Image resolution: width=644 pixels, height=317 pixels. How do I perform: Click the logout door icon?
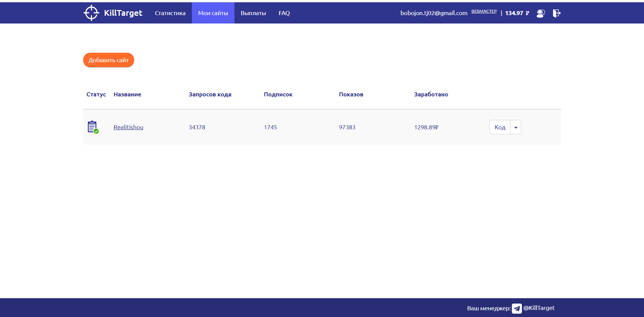557,13
